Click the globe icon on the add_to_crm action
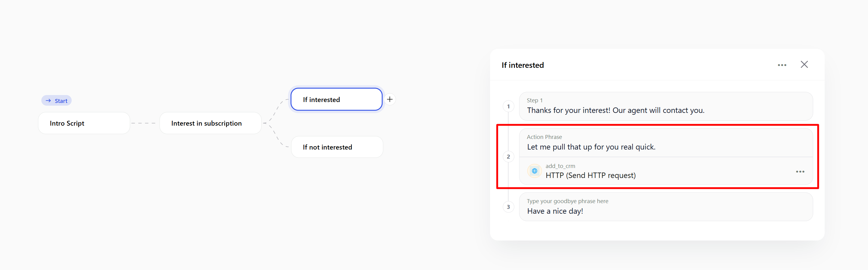The width and height of the screenshot is (868, 270). click(534, 171)
